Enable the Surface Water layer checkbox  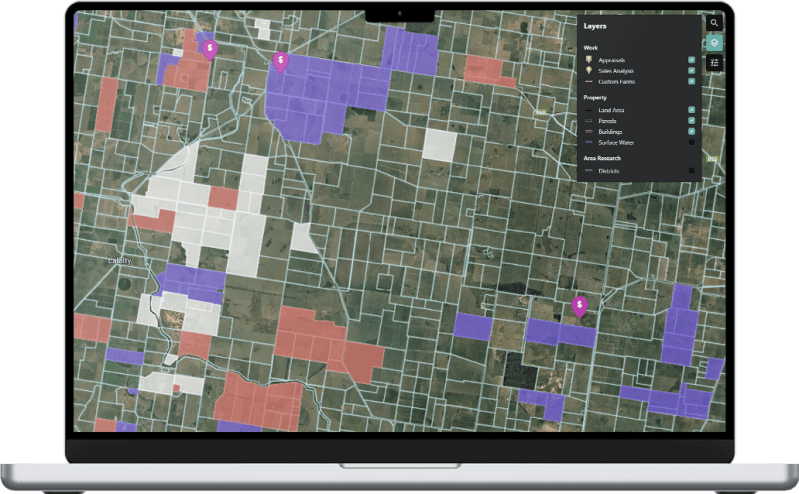(x=691, y=142)
